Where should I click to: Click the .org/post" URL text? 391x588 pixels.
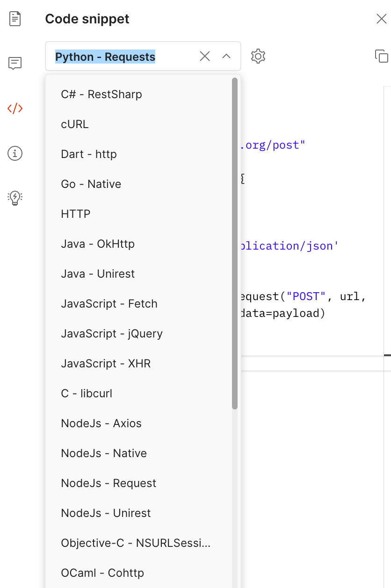pyautogui.click(x=273, y=145)
